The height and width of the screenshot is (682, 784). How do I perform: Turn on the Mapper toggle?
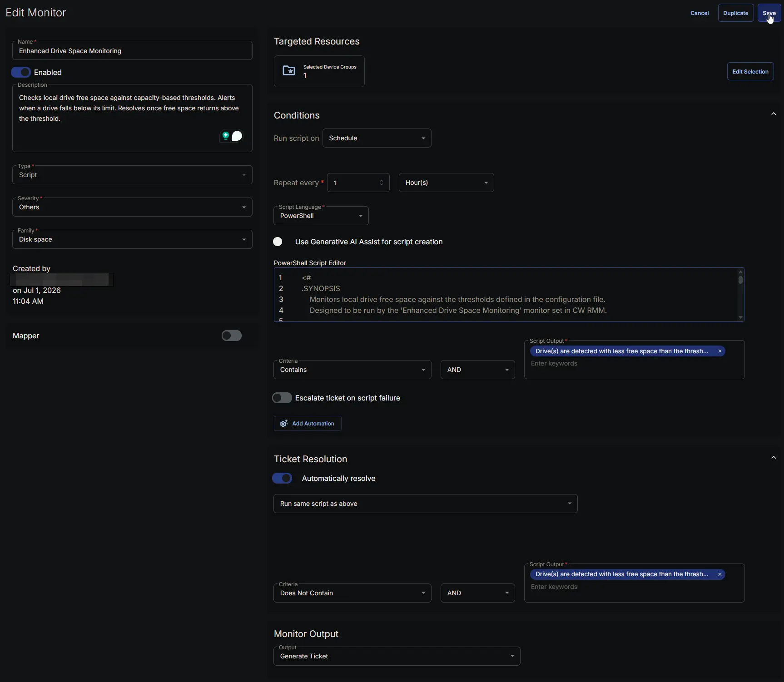tap(232, 336)
